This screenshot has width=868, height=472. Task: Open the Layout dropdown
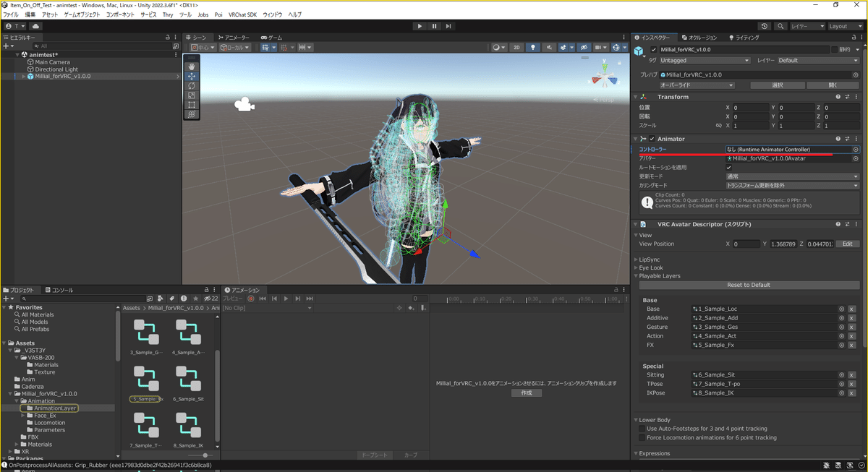click(x=846, y=26)
